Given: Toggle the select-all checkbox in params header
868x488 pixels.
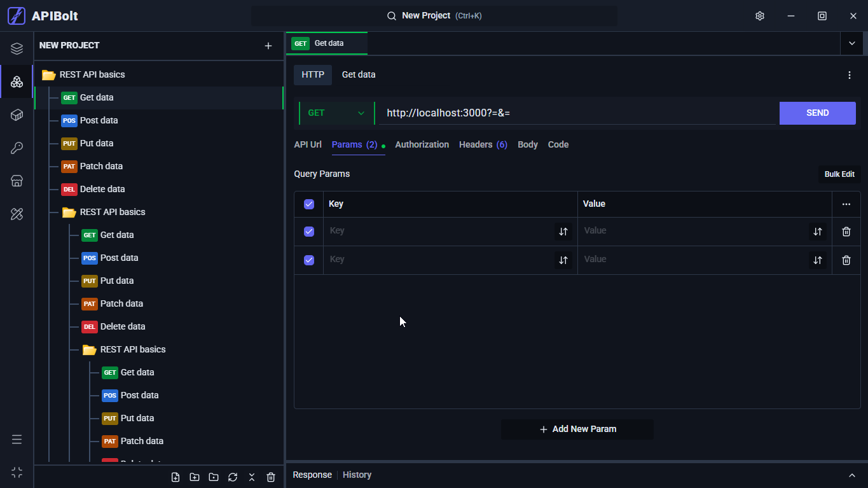Looking at the screenshot, I should pos(309,204).
